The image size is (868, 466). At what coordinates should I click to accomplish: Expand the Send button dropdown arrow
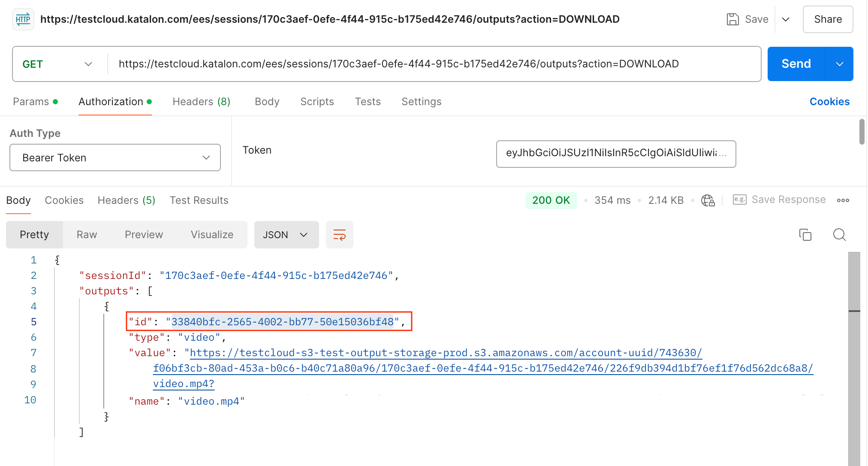click(840, 64)
